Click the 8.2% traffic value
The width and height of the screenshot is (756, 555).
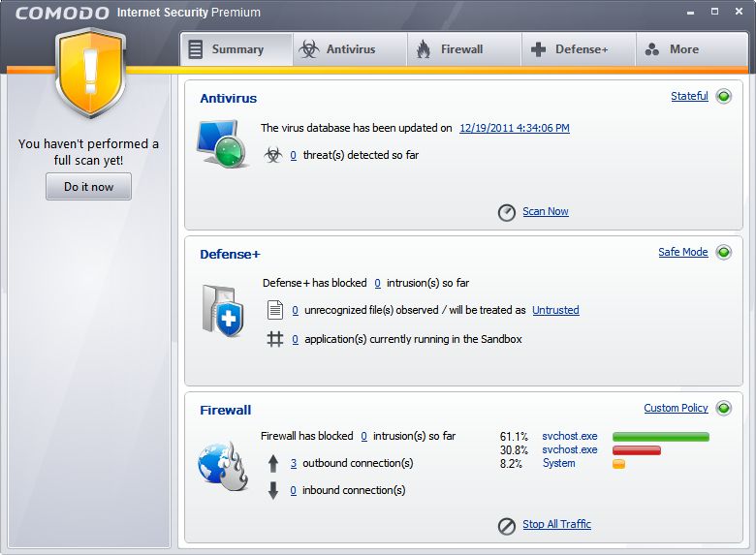[x=511, y=463]
